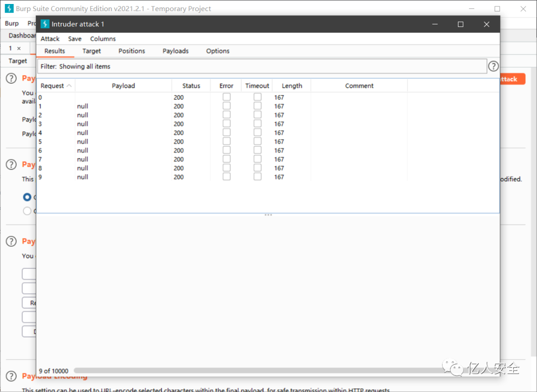Maximize the Intruder attack 1 window
The height and width of the screenshot is (392, 537).
point(460,24)
